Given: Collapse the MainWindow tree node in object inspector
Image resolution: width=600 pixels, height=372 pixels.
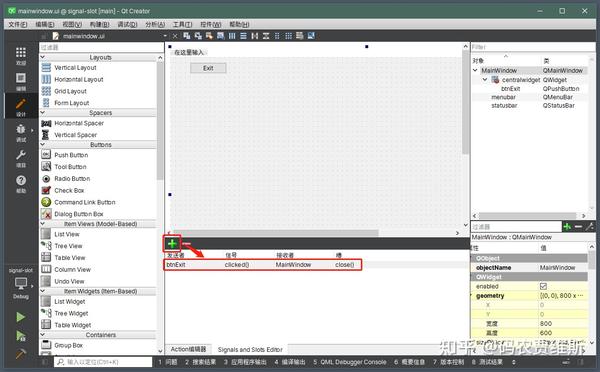Looking at the screenshot, I should 475,70.
